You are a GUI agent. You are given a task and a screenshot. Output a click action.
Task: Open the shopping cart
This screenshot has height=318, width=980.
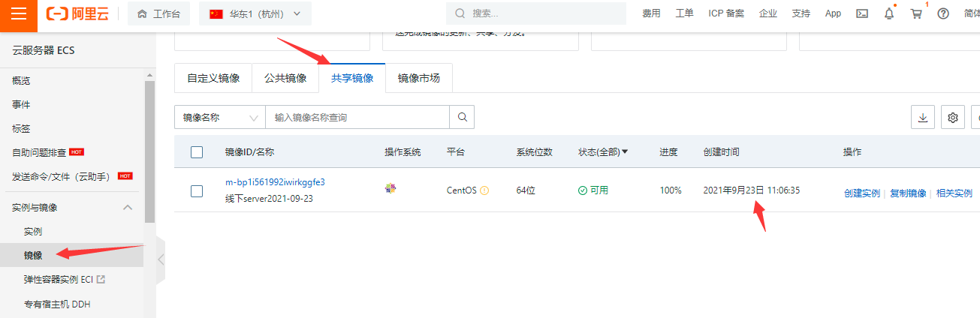click(x=915, y=13)
